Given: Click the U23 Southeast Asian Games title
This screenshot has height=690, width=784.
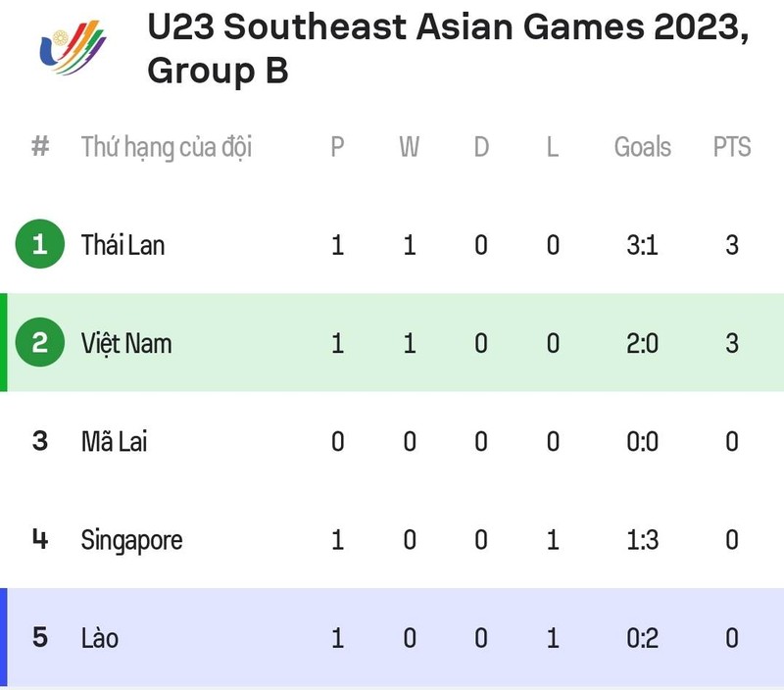Looking at the screenshot, I should 449,48.
